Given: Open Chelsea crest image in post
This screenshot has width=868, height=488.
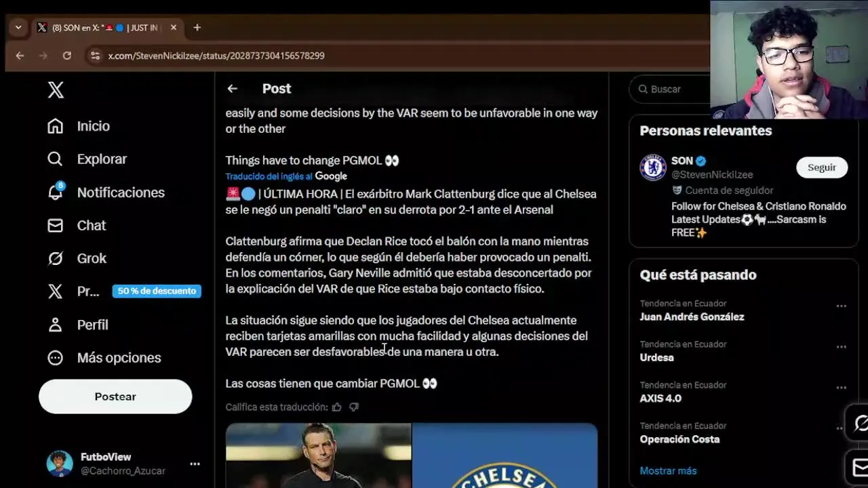Looking at the screenshot, I should coord(505,455).
